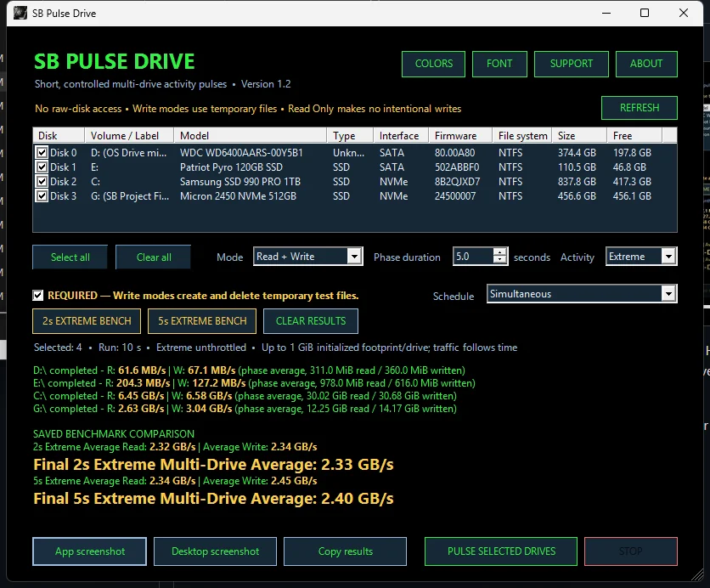Take a Desktop screenshot
The height and width of the screenshot is (588, 710).
(215, 551)
